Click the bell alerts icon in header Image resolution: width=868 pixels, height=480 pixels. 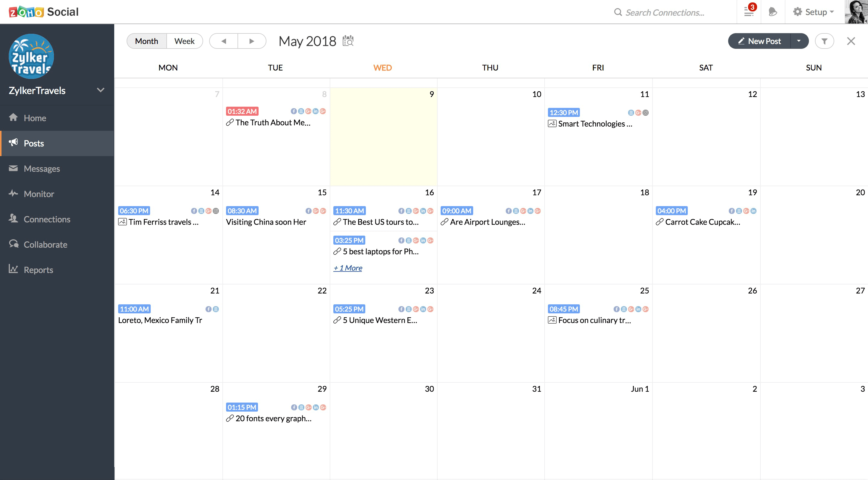click(773, 12)
